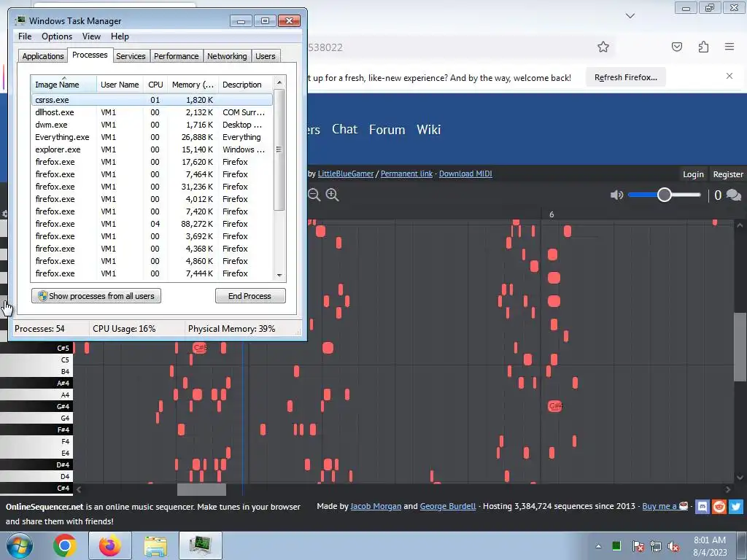Launch Chrome from the taskbar
Screen dimensions: 747x560
coord(65,545)
